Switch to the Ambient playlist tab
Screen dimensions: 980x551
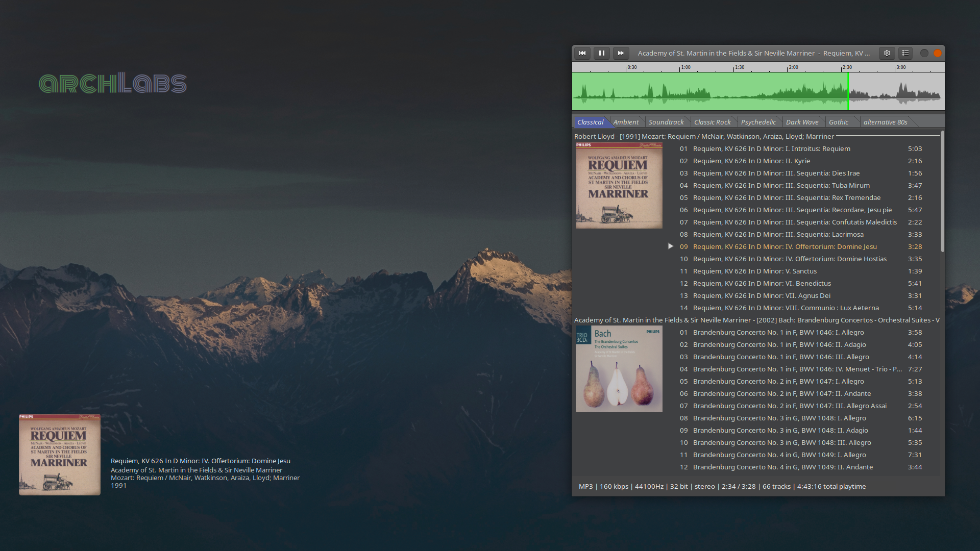[x=626, y=122]
